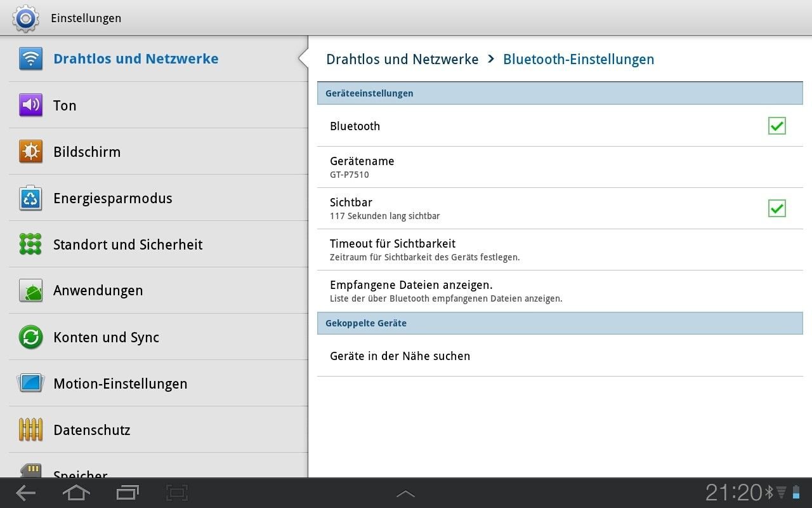Tap the Gekoppelte Geräte section header
The image size is (812, 508).
click(x=560, y=323)
